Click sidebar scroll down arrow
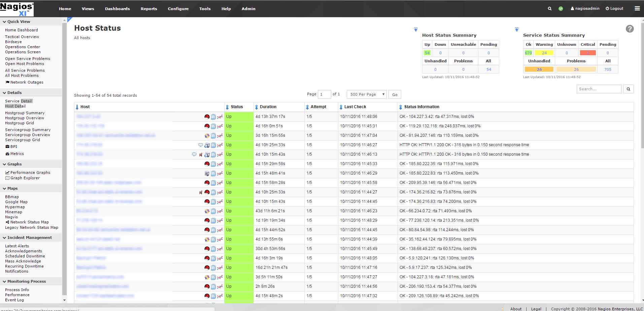This screenshot has height=311, width=644. click(64, 300)
